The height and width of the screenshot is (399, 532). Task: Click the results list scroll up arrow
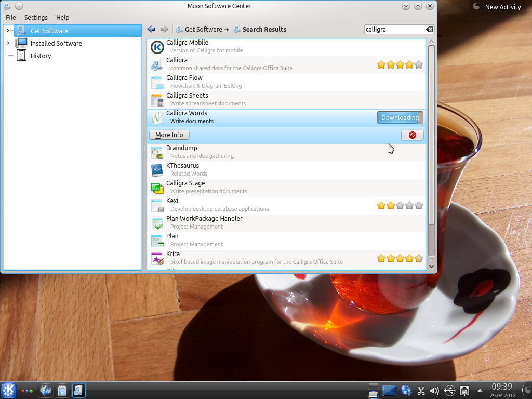pyautogui.click(x=431, y=42)
